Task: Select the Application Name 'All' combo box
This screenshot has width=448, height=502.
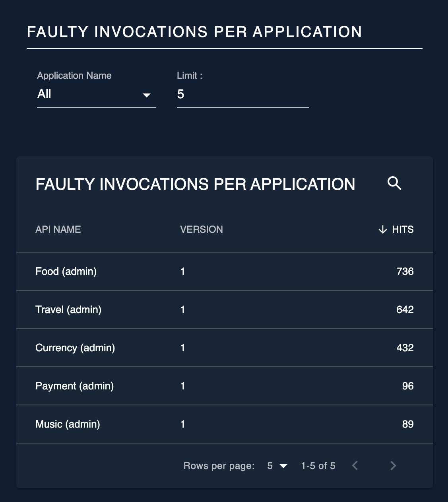Action: (x=97, y=94)
